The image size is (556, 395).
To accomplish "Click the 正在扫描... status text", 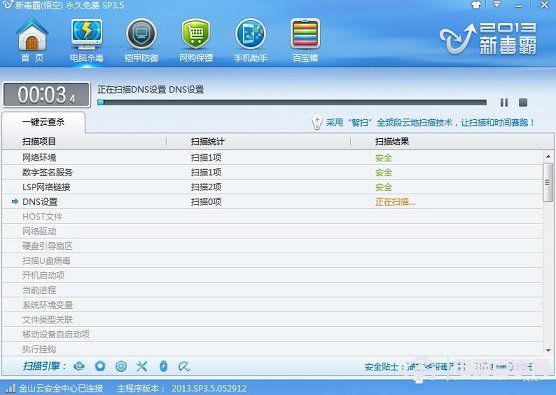I will pyautogui.click(x=395, y=202).
